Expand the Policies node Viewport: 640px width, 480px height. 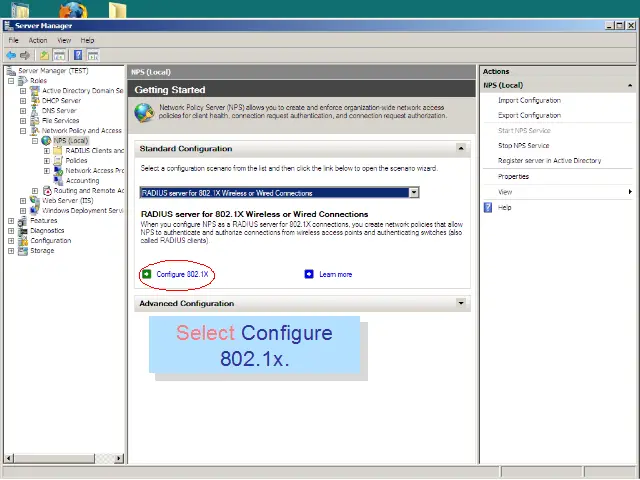[x=47, y=161]
